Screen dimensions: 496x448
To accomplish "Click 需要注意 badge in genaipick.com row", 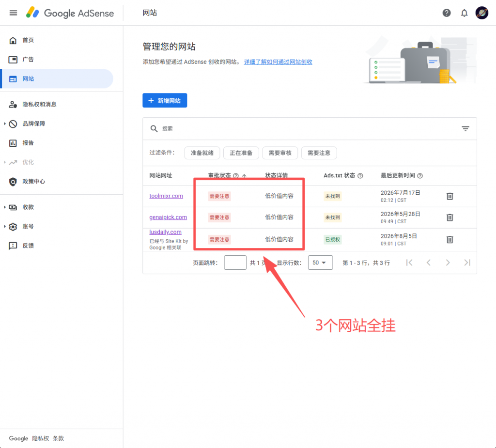I will coord(219,217).
